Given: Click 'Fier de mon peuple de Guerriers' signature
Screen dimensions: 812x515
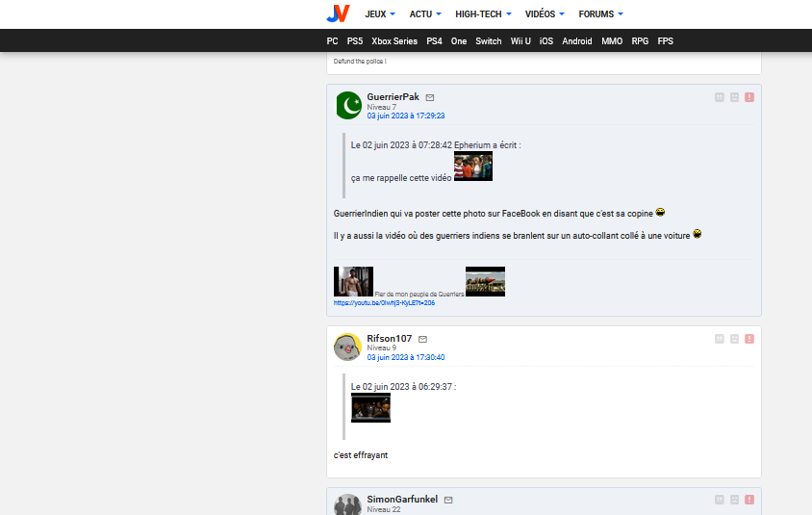Looking at the screenshot, I should 419,294.
